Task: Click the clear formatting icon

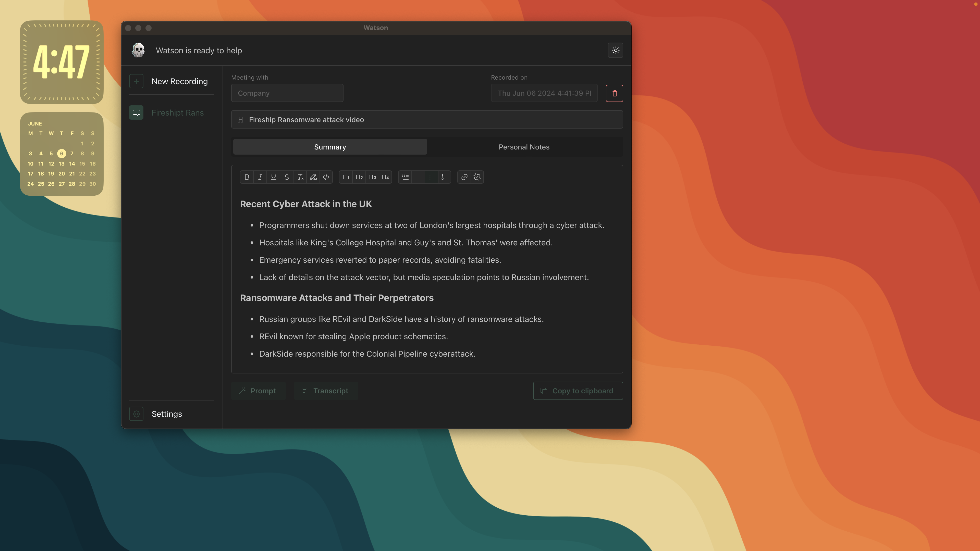Action: (300, 177)
